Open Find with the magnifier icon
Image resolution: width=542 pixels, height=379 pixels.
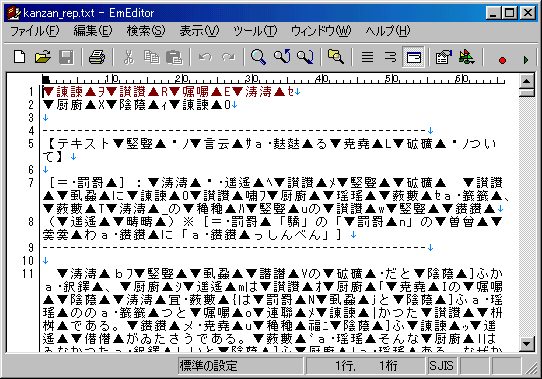coord(258,57)
